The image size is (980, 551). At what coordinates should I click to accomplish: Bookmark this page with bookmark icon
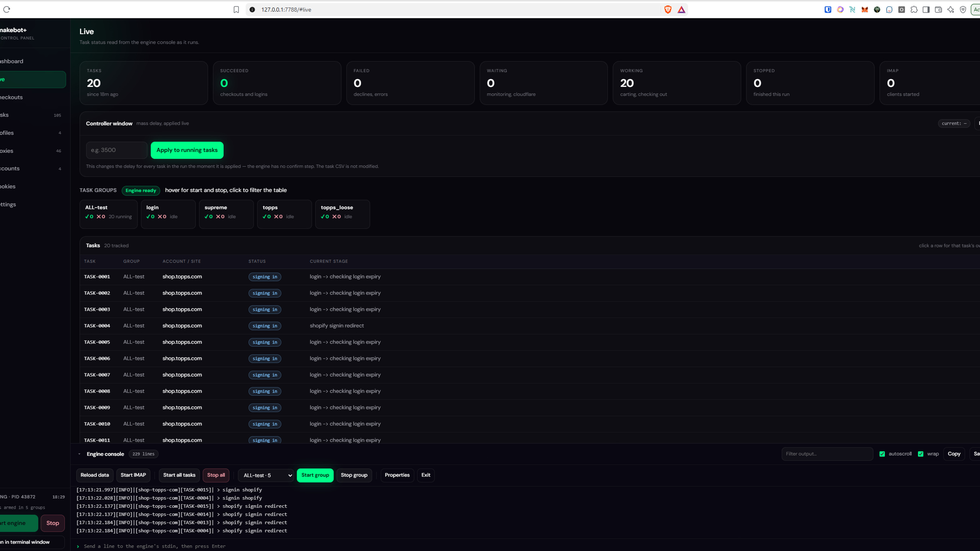click(x=236, y=10)
